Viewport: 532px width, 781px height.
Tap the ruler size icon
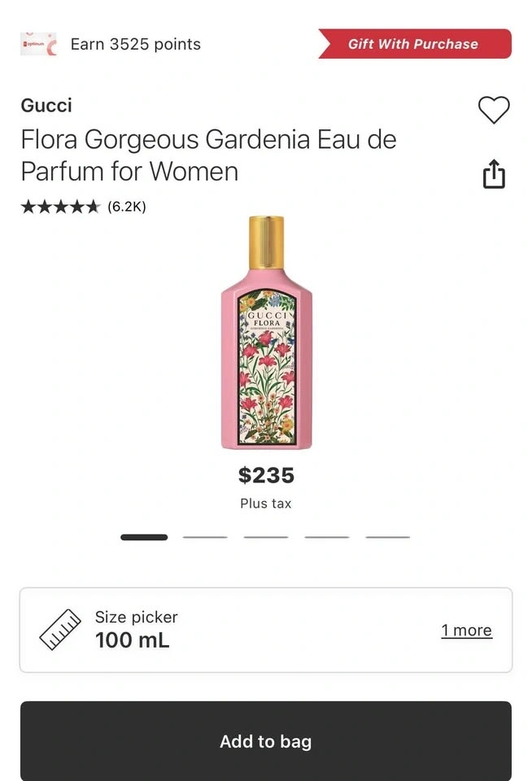[x=61, y=630]
